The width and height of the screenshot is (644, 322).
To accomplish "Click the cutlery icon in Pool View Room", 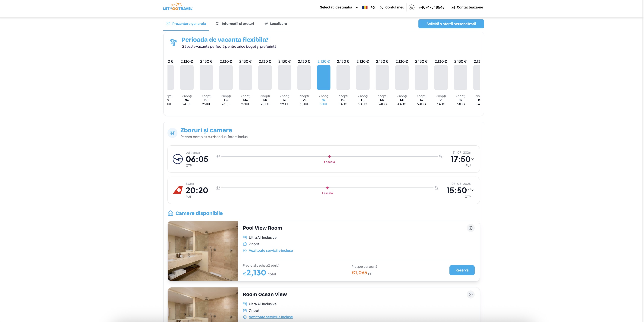I will click(245, 238).
